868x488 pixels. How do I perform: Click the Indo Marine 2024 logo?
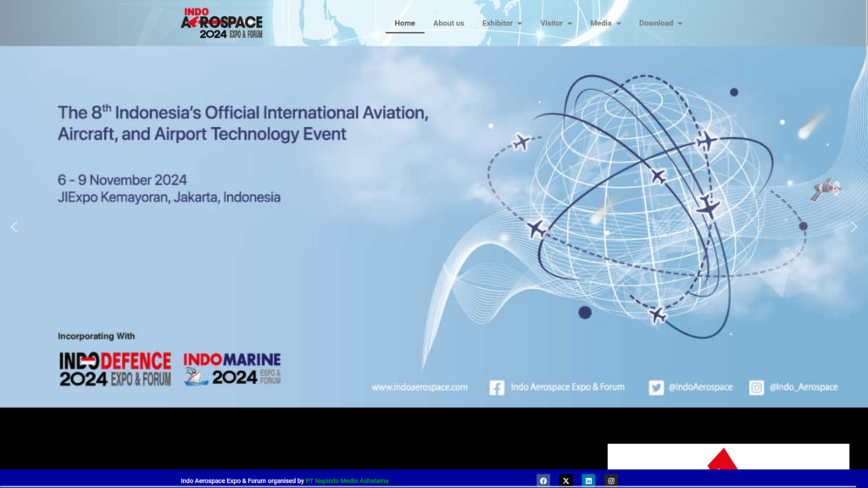tap(232, 369)
